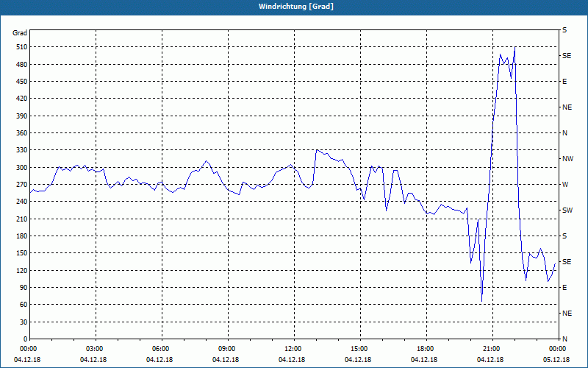Select the "Grad" unit label above y-axis
Viewport: 588px width, 368px height.
coord(20,33)
